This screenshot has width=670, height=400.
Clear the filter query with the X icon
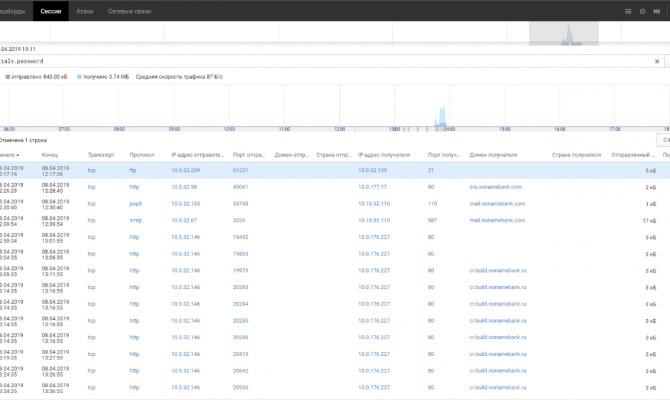657,62
